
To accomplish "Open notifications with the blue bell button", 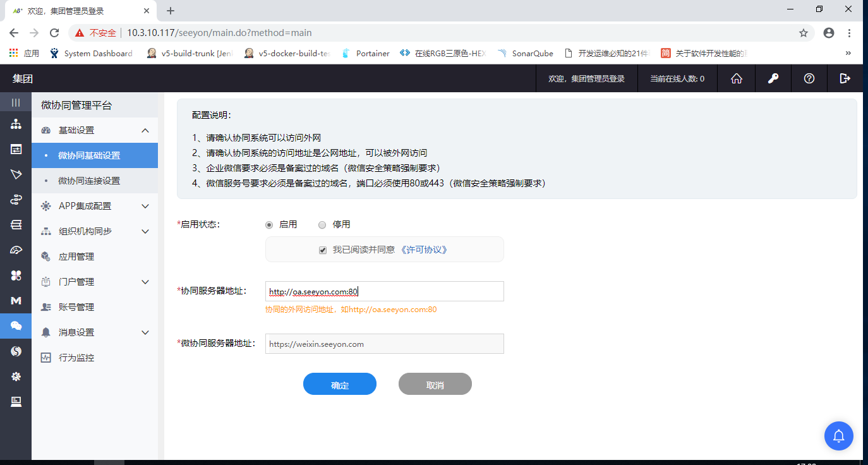I will point(839,436).
